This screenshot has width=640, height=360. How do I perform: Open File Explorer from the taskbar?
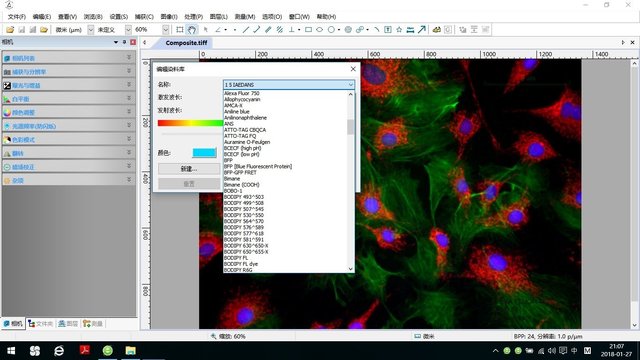[131, 351]
